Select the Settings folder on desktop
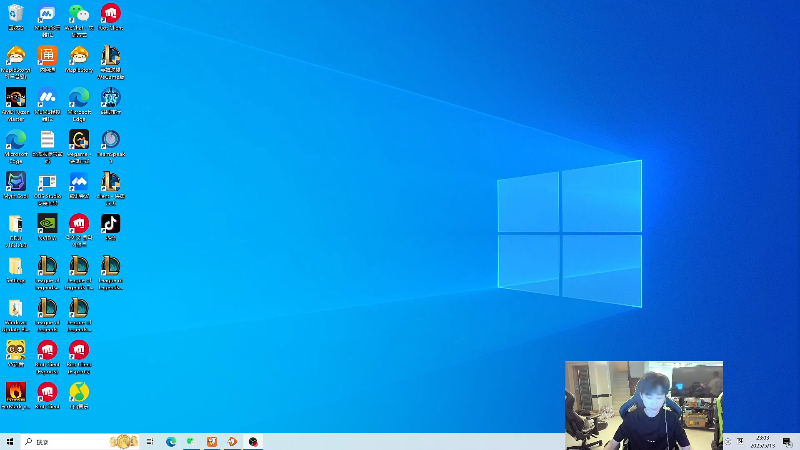Screen dimensions: 800x450 tap(16, 269)
